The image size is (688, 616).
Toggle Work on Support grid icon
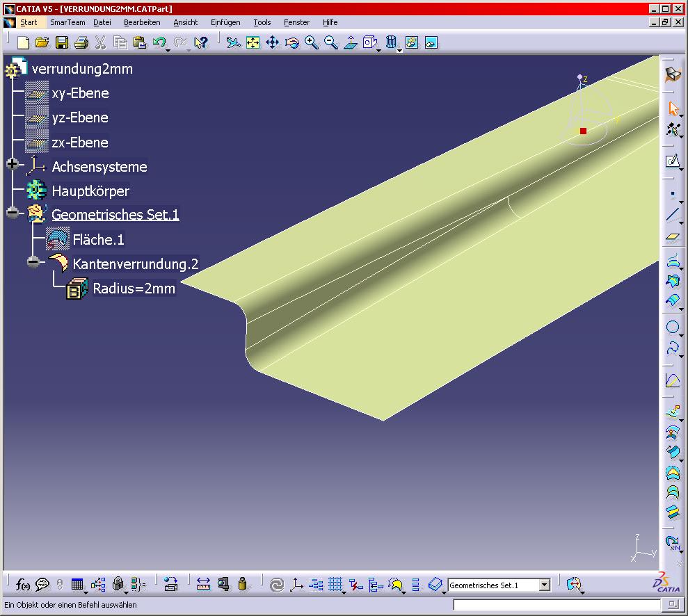click(335, 585)
